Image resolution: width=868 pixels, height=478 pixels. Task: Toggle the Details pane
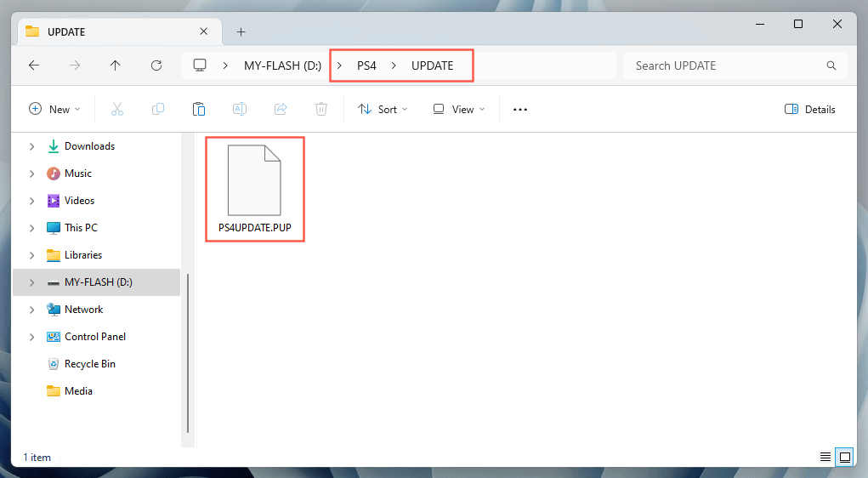point(809,109)
